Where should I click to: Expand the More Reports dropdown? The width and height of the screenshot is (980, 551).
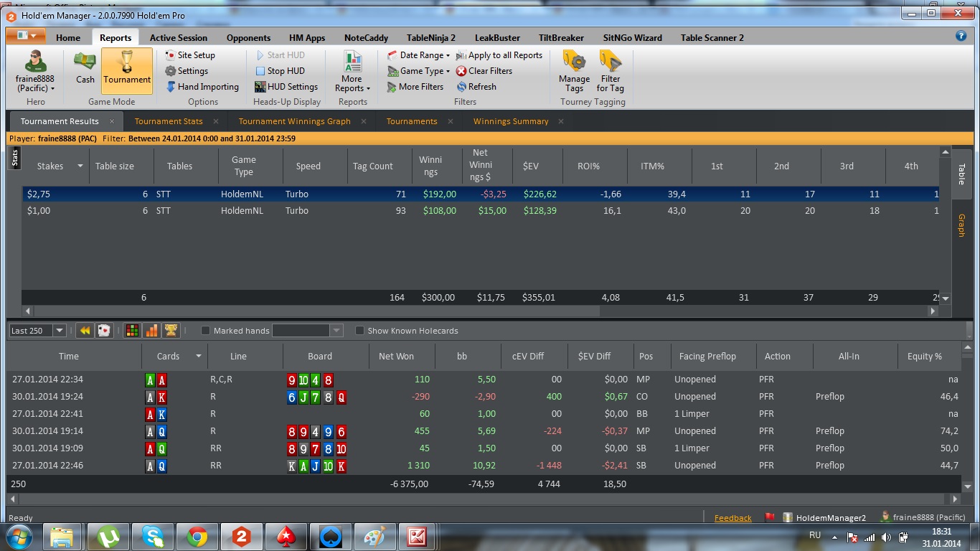[352, 71]
